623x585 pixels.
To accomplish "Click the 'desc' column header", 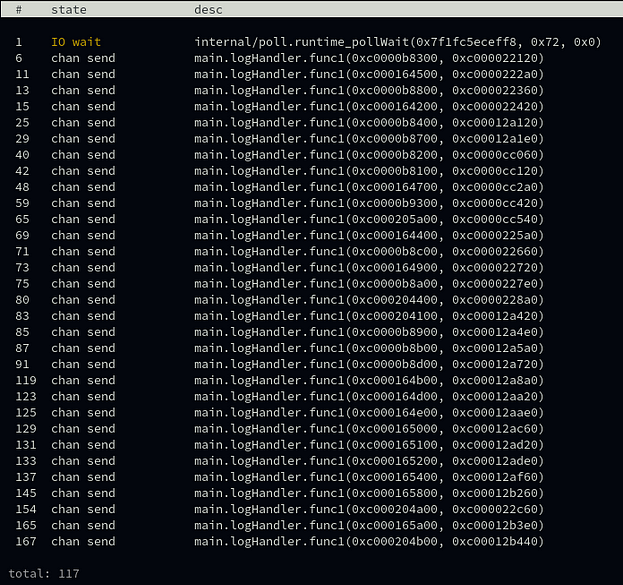I will pyautogui.click(x=208, y=10).
